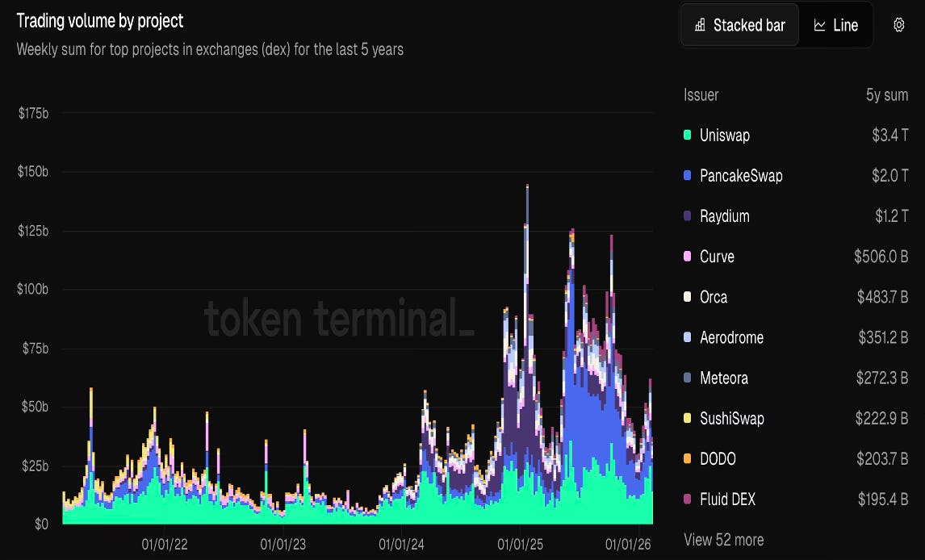
Task: Switch to Stacked bar view
Action: point(740,25)
